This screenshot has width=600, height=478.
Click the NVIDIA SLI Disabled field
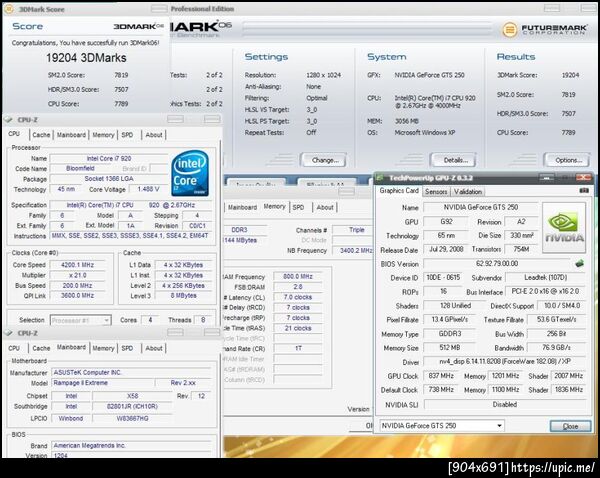(505, 404)
